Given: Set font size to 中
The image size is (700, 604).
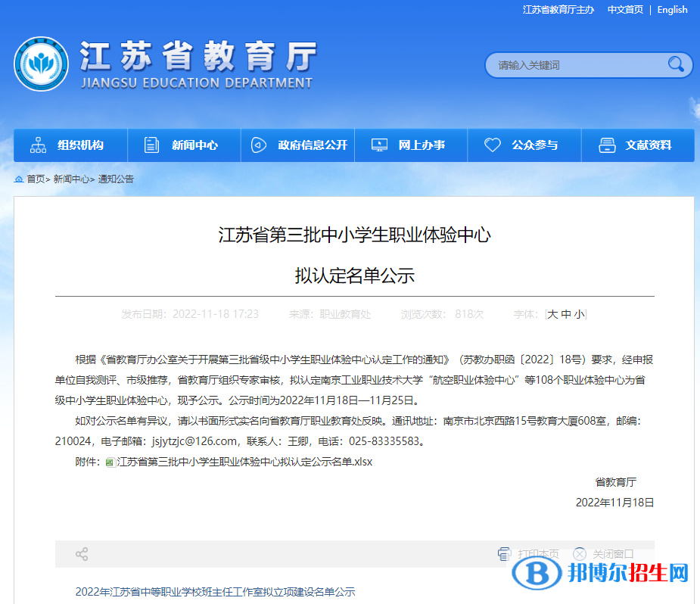Looking at the screenshot, I should pos(566,314).
